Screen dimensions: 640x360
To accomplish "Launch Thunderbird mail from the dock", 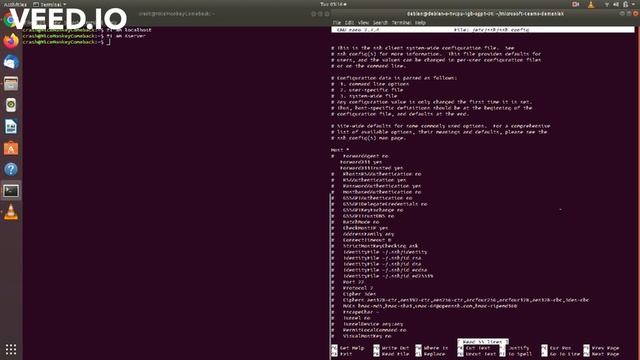I will coord(11,62).
